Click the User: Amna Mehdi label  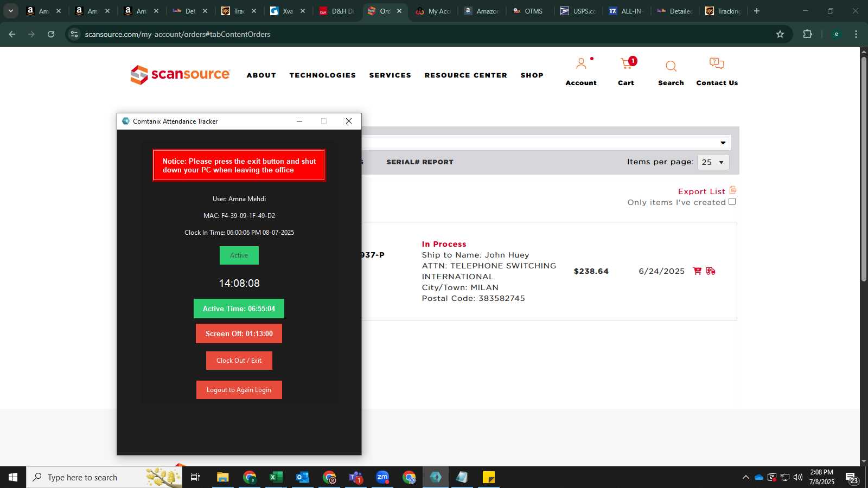coord(239,199)
